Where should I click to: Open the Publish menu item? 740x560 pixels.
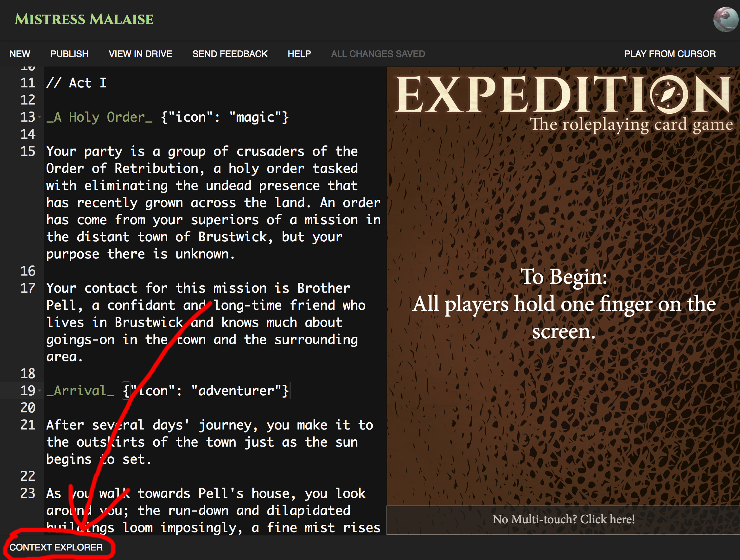click(x=69, y=54)
